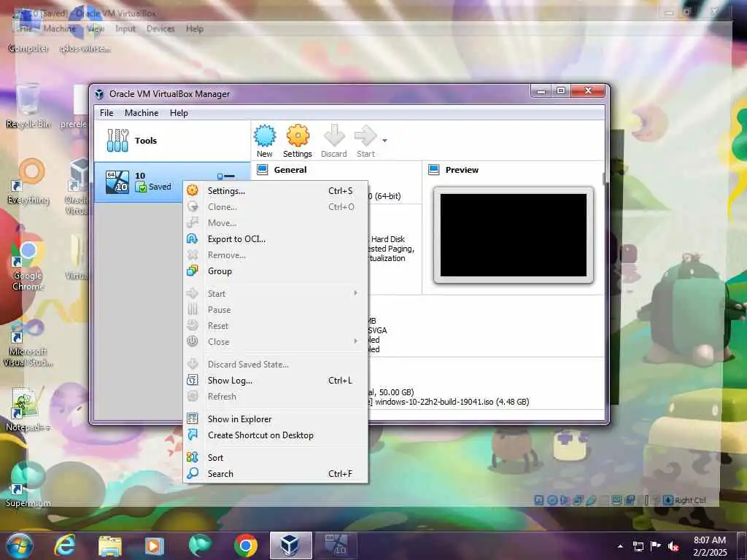
Task: Switch to the running VM taskbar button
Action: [x=336, y=545]
